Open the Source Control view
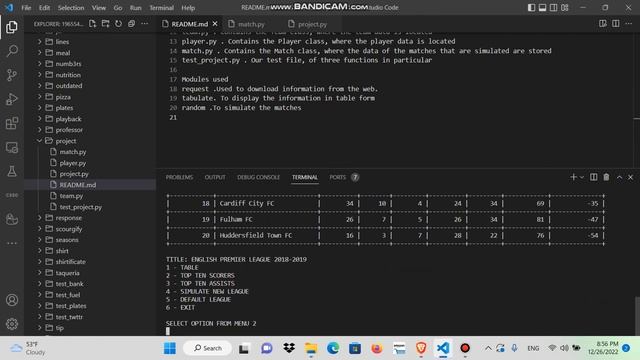This screenshot has width=640, height=360. tap(12, 75)
